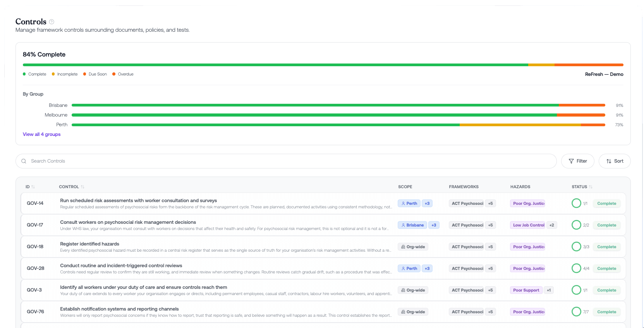Viewport: 644px width, 328px height.
Task: Expand the +5 frameworks chip in row GOV-76
Action: (x=490, y=312)
